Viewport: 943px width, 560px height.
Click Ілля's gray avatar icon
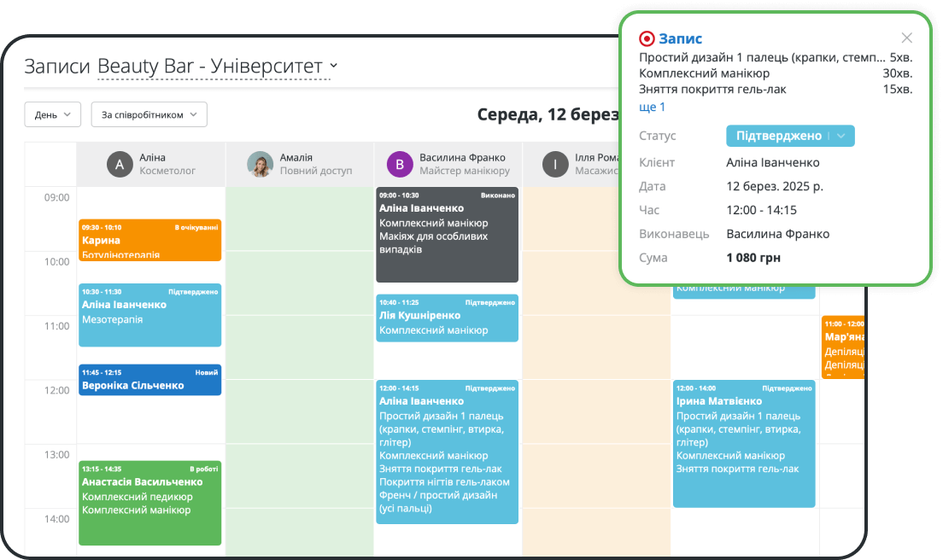[x=555, y=164]
